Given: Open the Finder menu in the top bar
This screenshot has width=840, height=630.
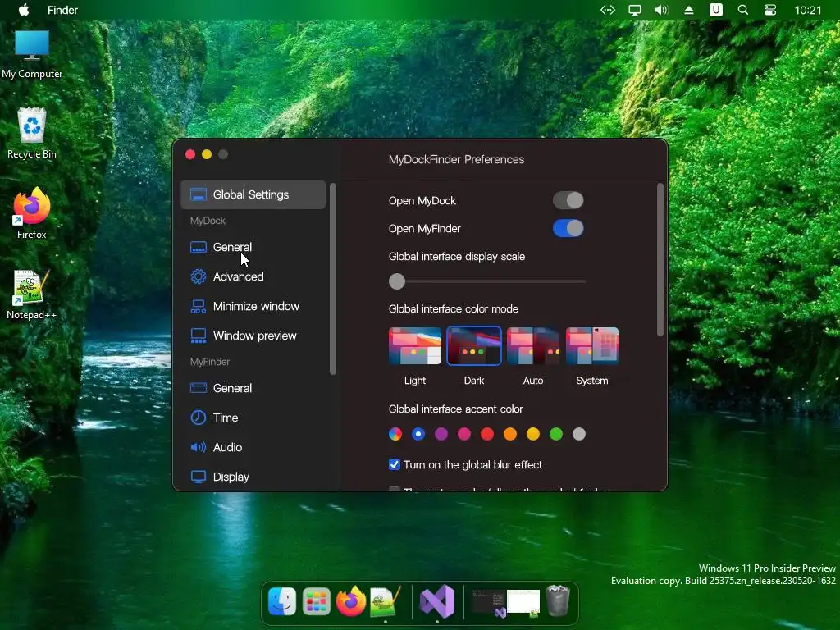Looking at the screenshot, I should point(62,10).
